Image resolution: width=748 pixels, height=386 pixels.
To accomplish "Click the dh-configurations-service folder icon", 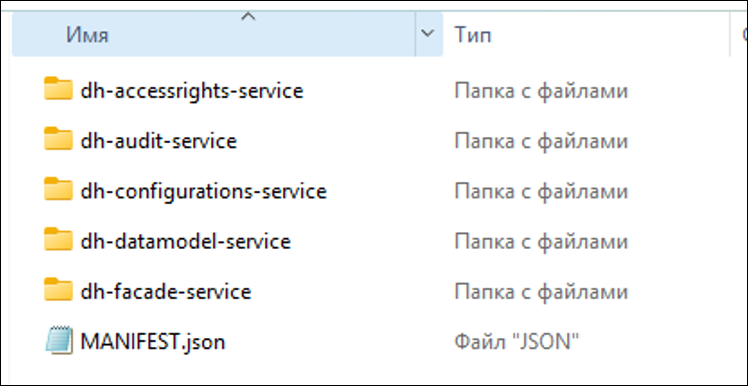I will click(x=58, y=189).
